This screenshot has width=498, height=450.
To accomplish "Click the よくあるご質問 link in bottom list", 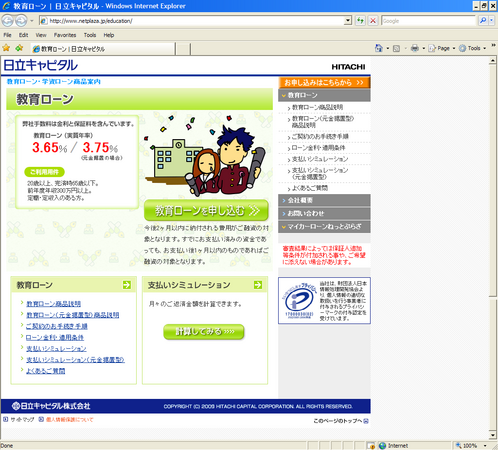I will pyautogui.click(x=46, y=371).
